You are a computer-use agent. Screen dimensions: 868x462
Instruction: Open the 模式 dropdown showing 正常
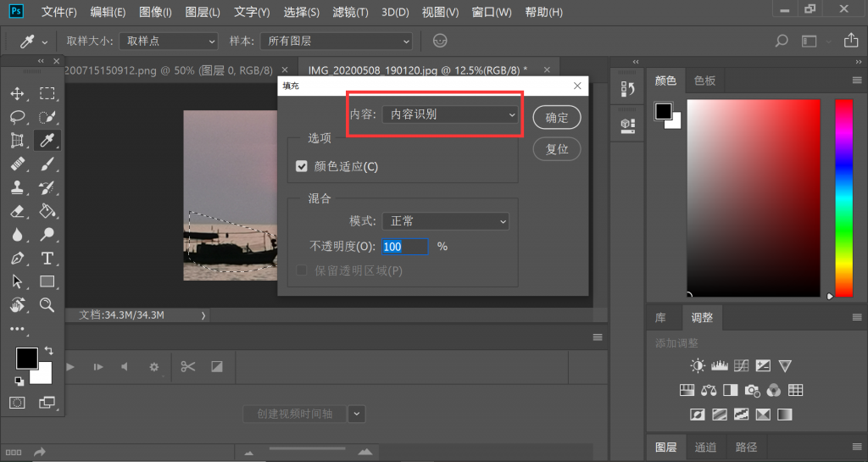point(446,221)
